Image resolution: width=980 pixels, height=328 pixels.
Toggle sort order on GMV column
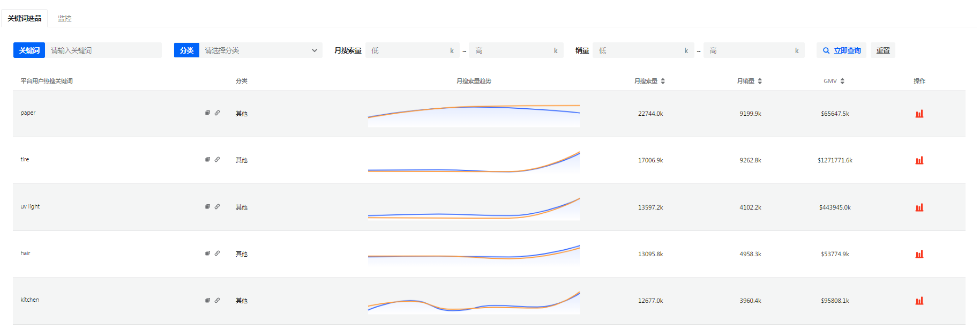click(x=842, y=81)
